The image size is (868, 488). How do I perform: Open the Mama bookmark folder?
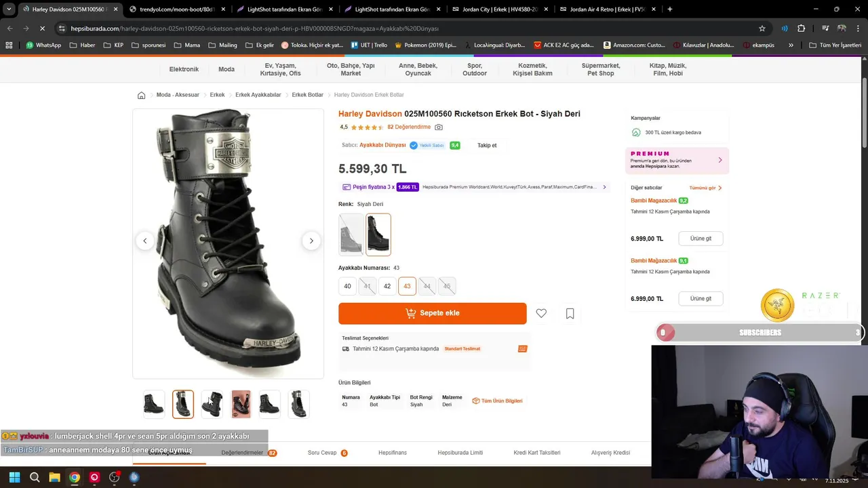187,45
